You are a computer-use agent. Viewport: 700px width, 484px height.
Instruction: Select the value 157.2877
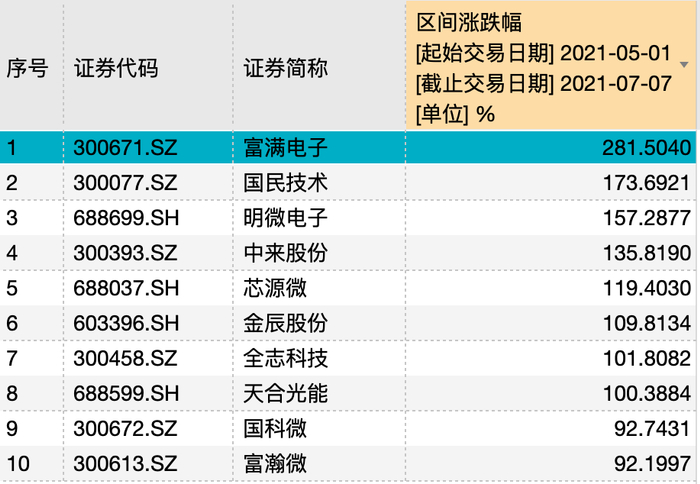coord(646,218)
